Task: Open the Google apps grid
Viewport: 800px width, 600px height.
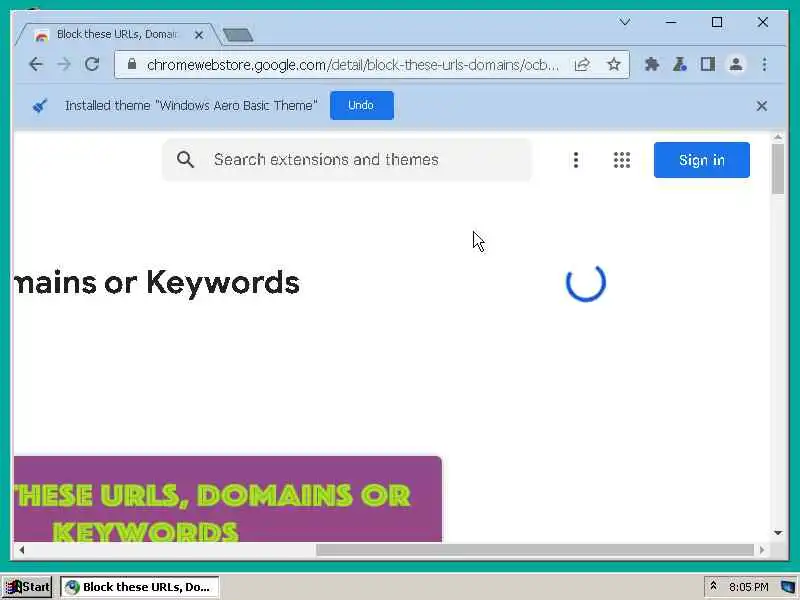Action: pos(621,160)
